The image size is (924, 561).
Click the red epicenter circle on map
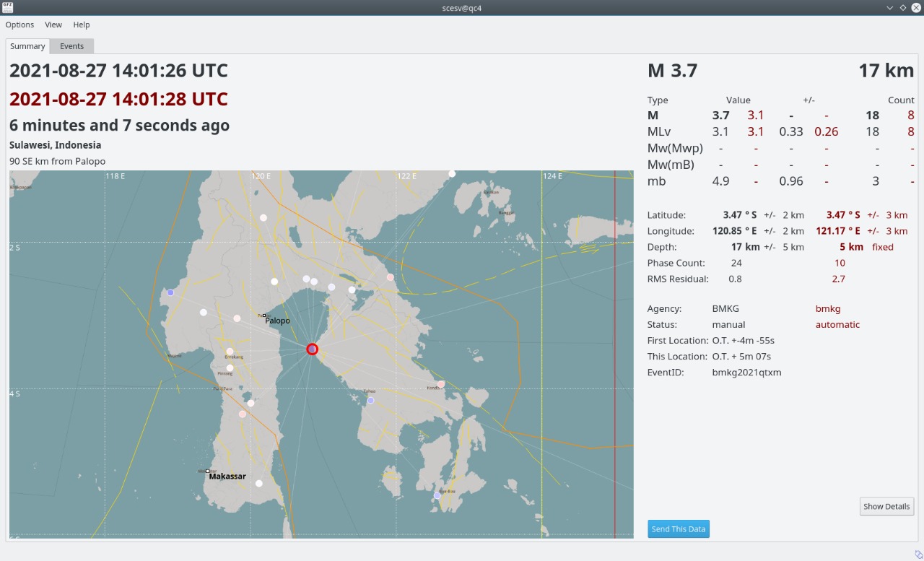312,349
